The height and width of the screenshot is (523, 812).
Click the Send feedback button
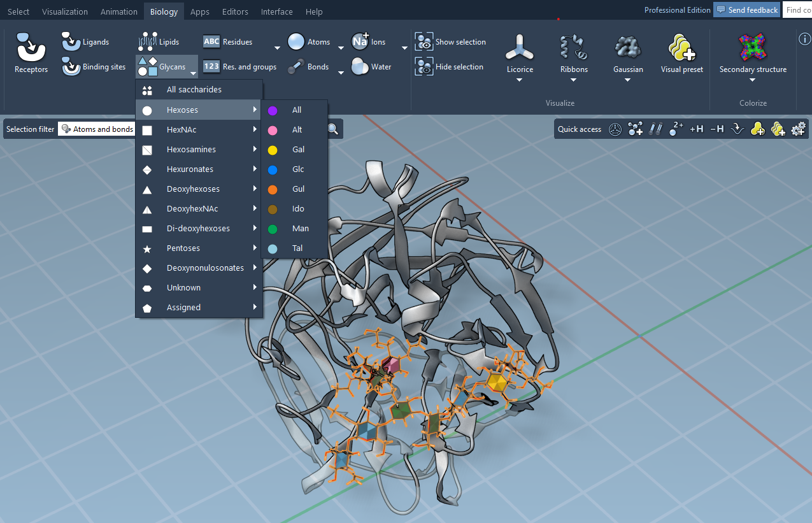click(x=747, y=10)
